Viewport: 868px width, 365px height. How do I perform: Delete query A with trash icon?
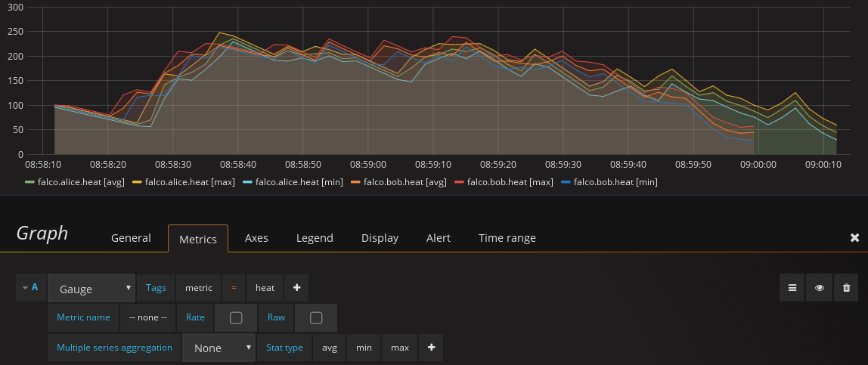[x=846, y=288]
